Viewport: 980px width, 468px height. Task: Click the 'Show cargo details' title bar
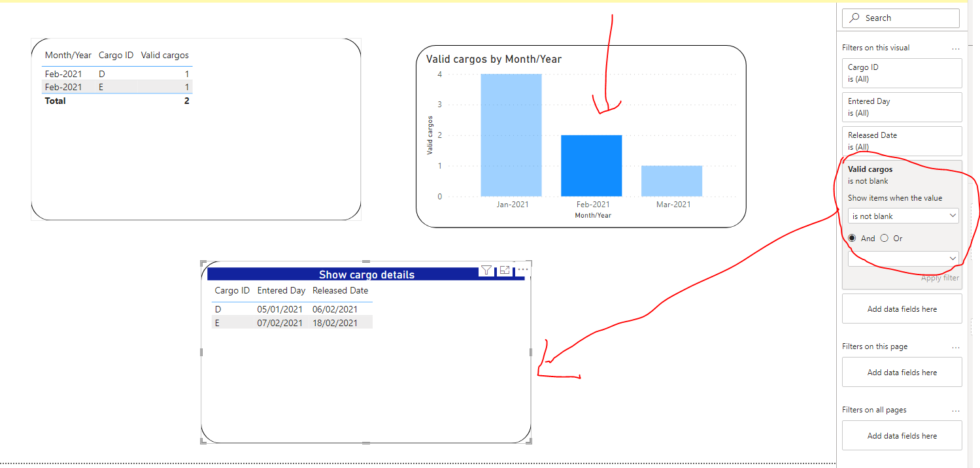pos(366,275)
